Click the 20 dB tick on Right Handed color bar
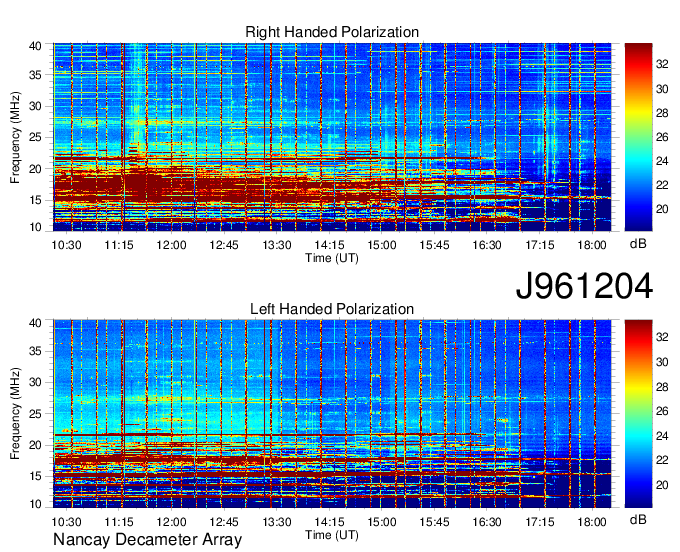680x552 pixels. click(662, 209)
